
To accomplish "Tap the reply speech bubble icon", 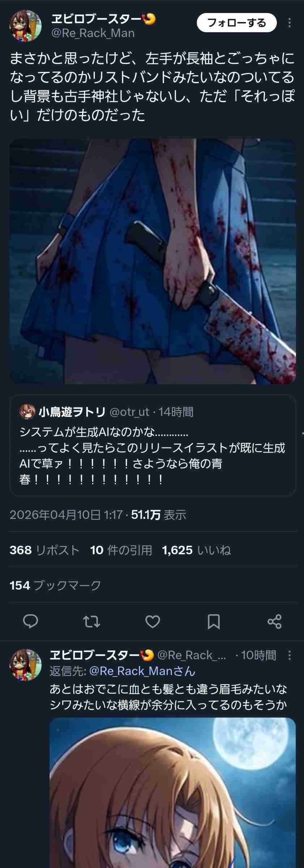I will coord(30,621).
